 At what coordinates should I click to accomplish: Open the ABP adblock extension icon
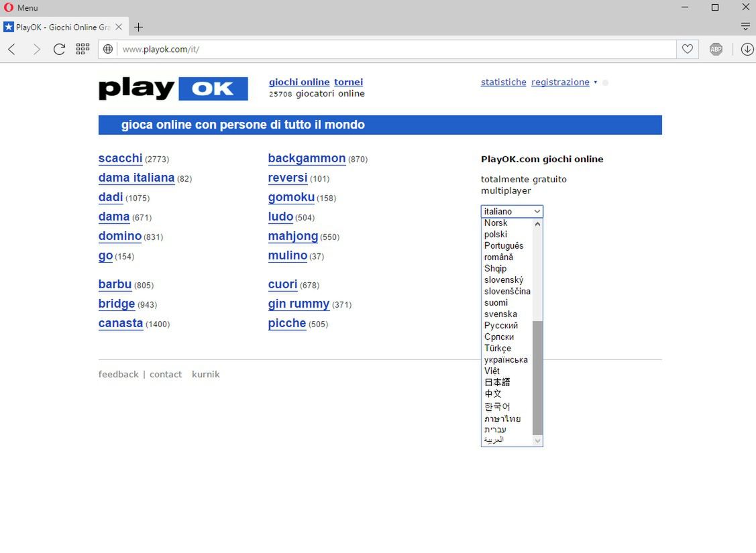pos(716,49)
